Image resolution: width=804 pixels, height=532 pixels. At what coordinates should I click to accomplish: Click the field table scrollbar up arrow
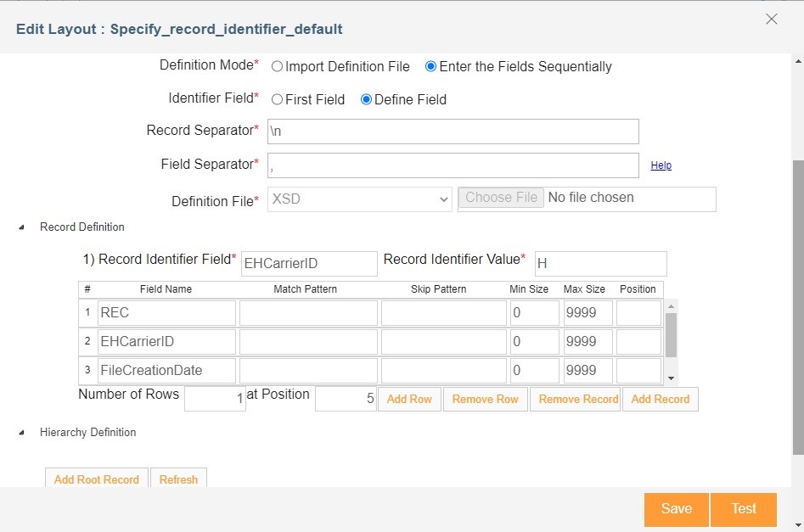pyautogui.click(x=671, y=306)
